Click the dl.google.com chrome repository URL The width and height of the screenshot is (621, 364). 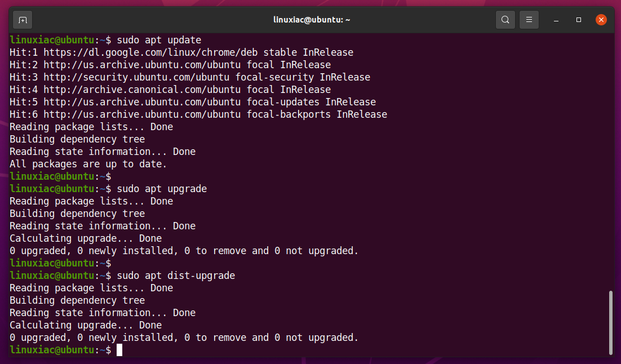coord(150,52)
